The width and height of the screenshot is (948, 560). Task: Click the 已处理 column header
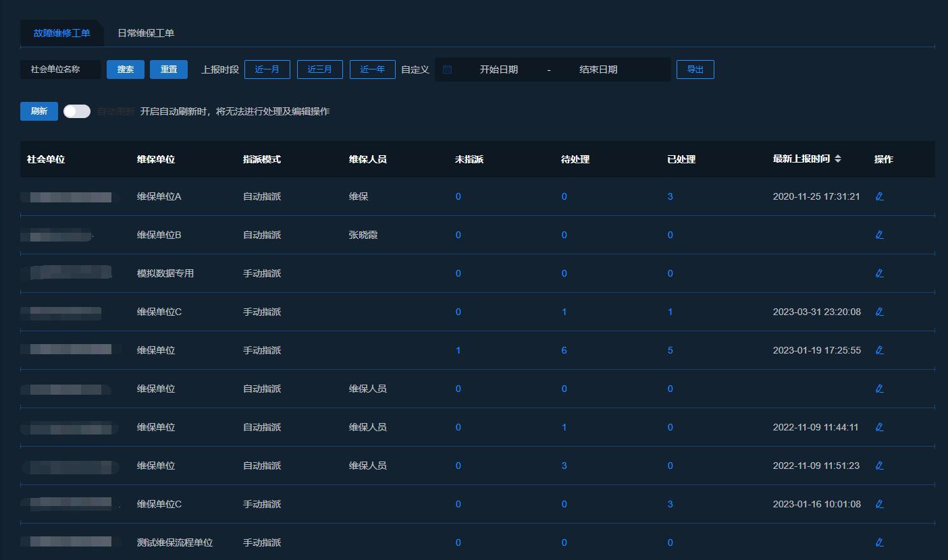(x=681, y=159)
